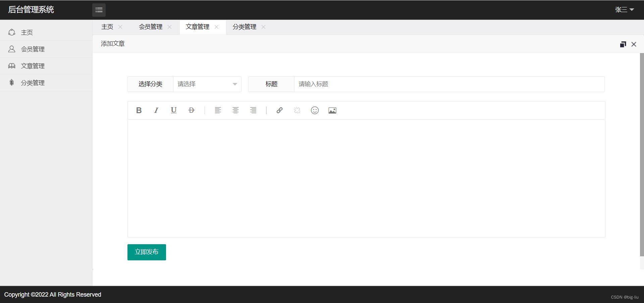Toggle the sidebar with the hamburger icon
This screenshot has height=303, width=644.
pos(99,10)
